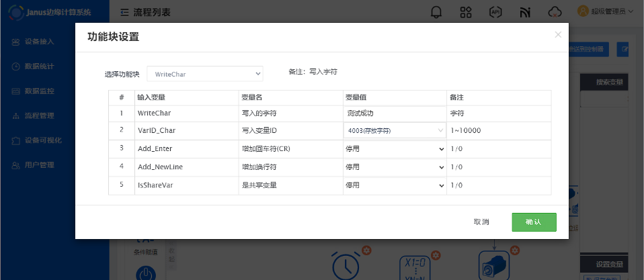This screenshot has width=644, height=280.
Task: Open the 4003(存放字符) variable ID dropdown
Action: click(x=395, y=131)
